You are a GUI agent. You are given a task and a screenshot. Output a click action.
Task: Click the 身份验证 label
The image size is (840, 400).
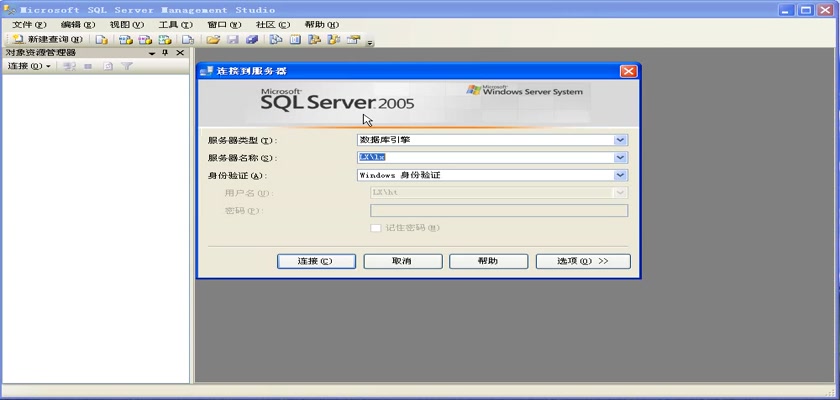click(237, 176)
